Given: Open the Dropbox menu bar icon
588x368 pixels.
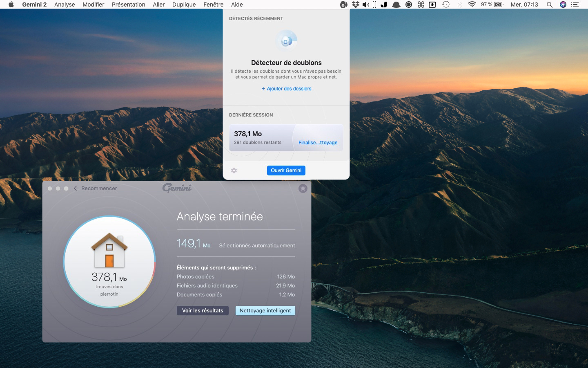Looking at the screenshot, I should click(356, 4).
